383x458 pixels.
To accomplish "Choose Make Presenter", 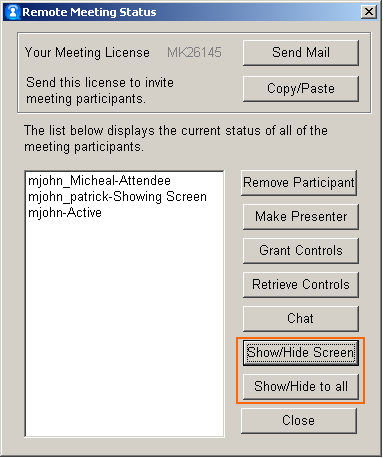I will (x=301, y=217).
